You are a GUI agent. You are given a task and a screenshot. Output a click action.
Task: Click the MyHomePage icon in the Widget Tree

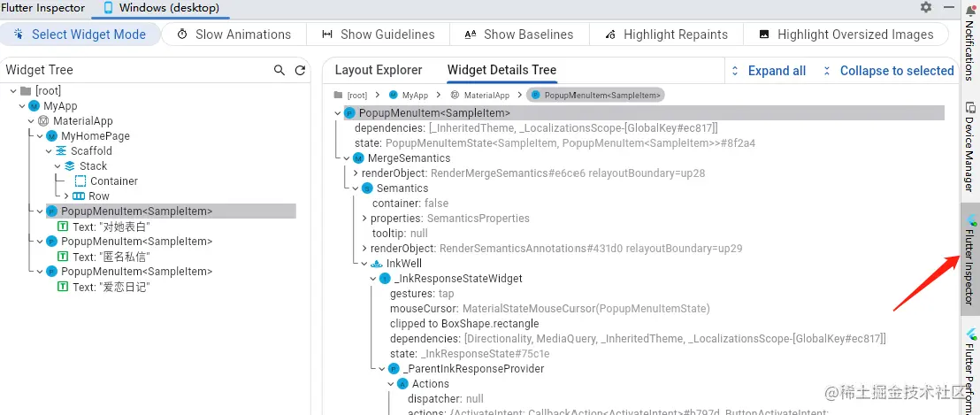point(51,136)
